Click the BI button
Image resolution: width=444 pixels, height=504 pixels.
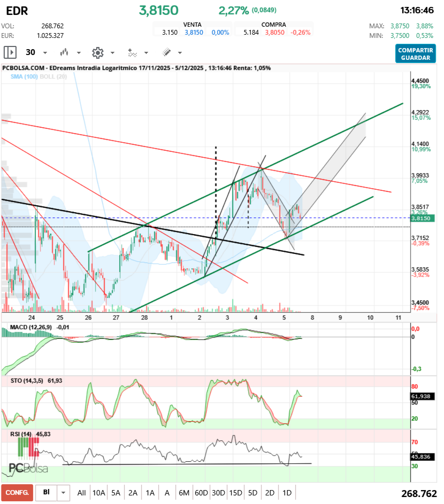click(x=47, y=492)
